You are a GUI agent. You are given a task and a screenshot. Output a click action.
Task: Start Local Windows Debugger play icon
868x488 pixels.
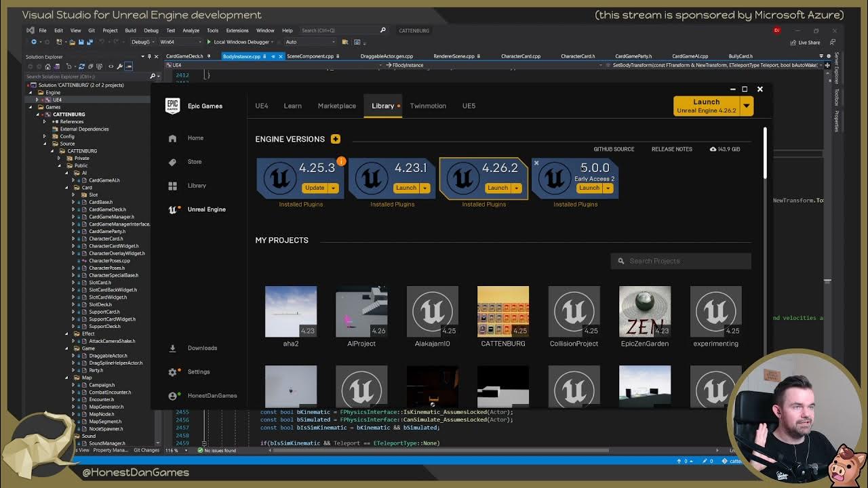tap(210, 42)
